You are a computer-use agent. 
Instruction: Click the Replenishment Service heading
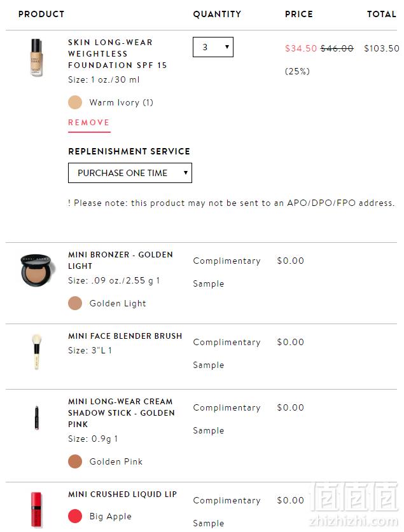(129, 151)
